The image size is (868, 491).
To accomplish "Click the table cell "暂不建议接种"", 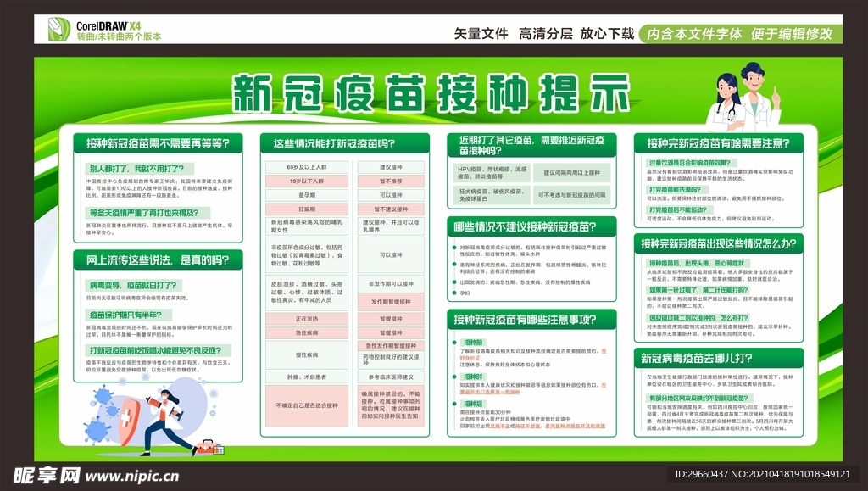I will coord(391,209).
